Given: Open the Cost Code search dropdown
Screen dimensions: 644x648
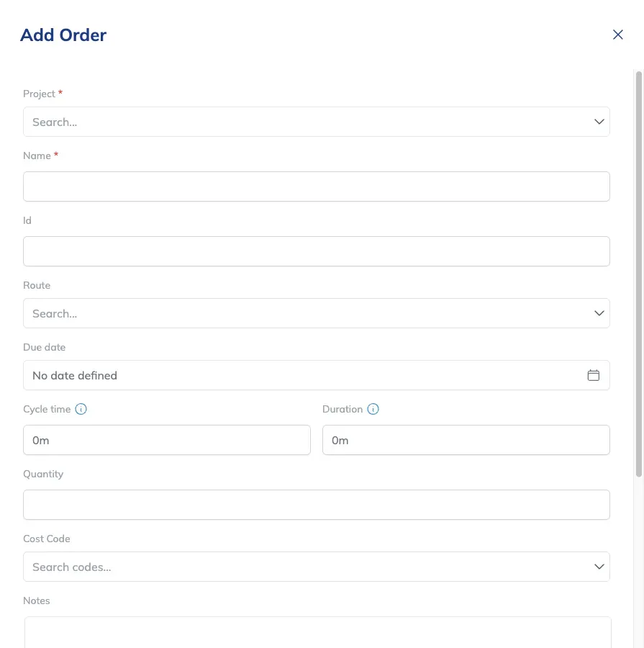Looking at the screenshot, I should 317,567.
